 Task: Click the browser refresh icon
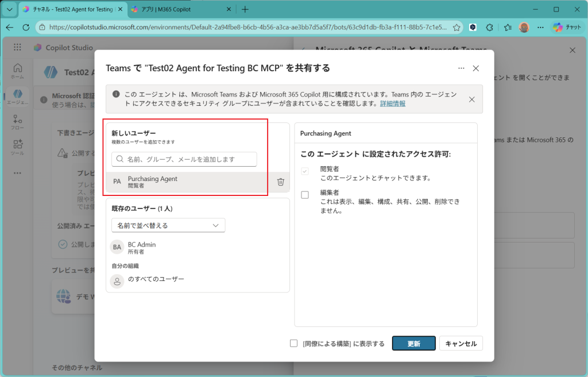tap(26, 27)
